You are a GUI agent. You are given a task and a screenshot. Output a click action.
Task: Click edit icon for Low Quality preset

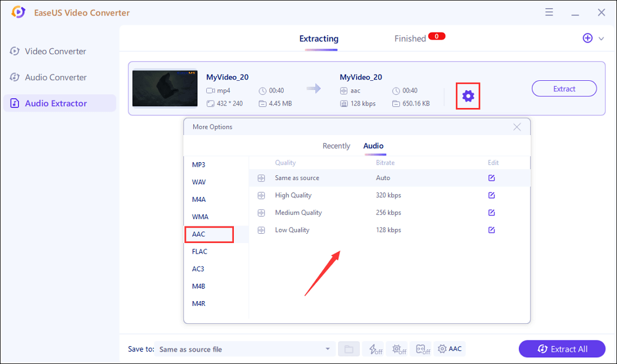[491, 230]
